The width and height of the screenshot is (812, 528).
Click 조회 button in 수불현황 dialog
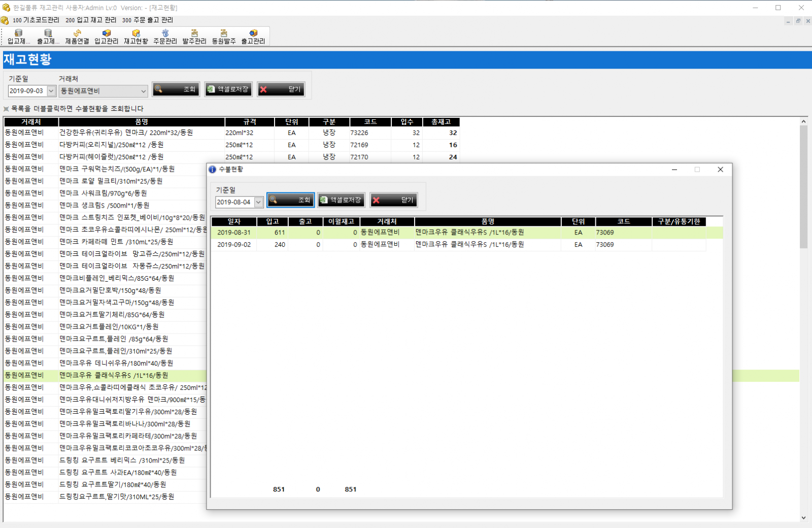tap(291, 200)
